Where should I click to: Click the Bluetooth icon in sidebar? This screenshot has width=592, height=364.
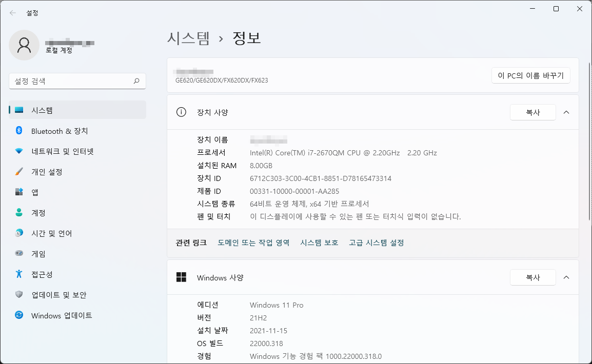click(19, 131)
